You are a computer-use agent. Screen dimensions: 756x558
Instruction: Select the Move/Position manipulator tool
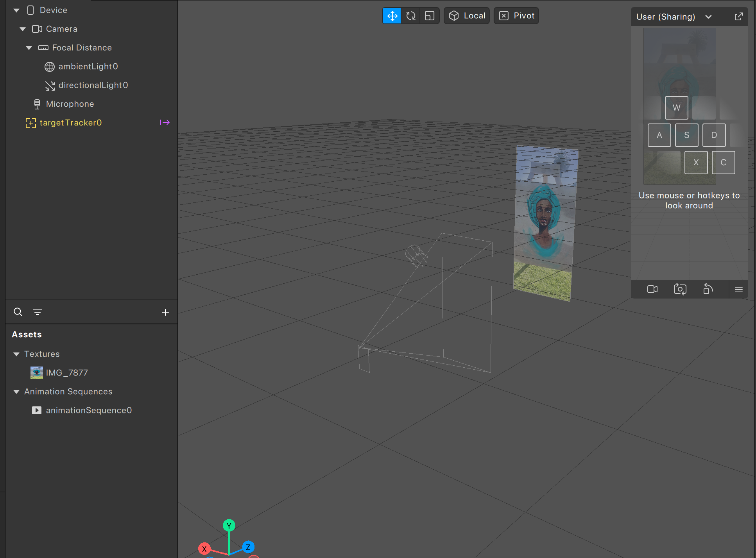392,16
